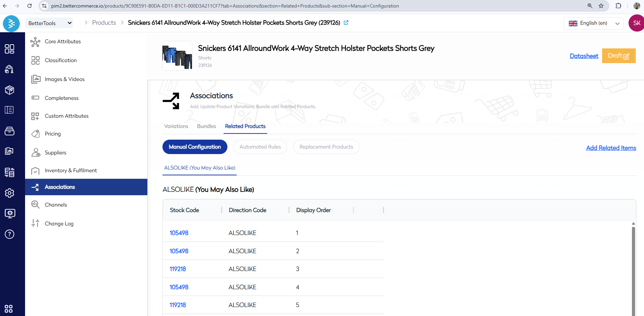Image resolution: width=644 pixels, height=316 pixels.
Task: Click the Add Related Items link
Action: coord(611,148)
